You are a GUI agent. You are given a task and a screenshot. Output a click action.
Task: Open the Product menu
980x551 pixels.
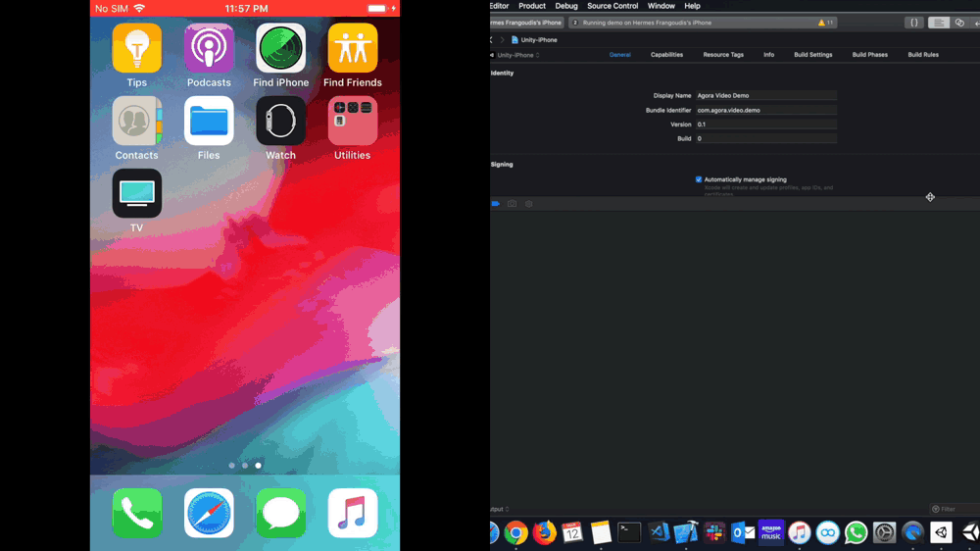(x=532, y=6)
